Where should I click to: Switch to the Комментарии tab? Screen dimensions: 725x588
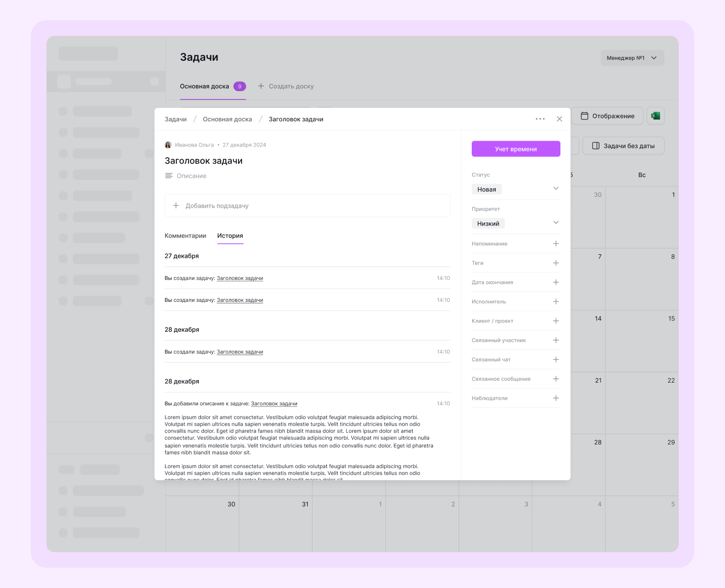[185, 236]
